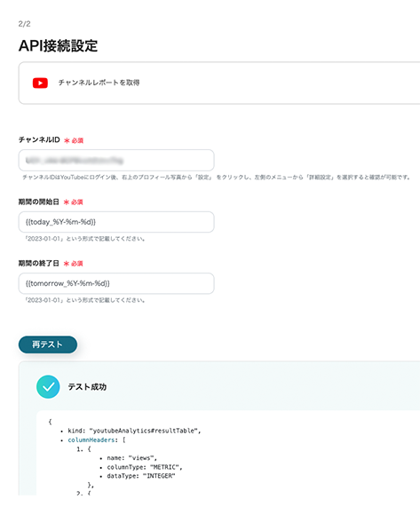Collapse the columnHeaders array key

pos(91,440)
